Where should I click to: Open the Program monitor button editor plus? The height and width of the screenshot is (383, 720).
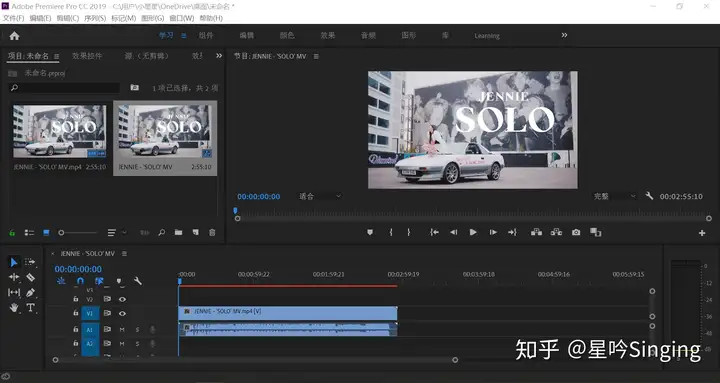(702, 233)
